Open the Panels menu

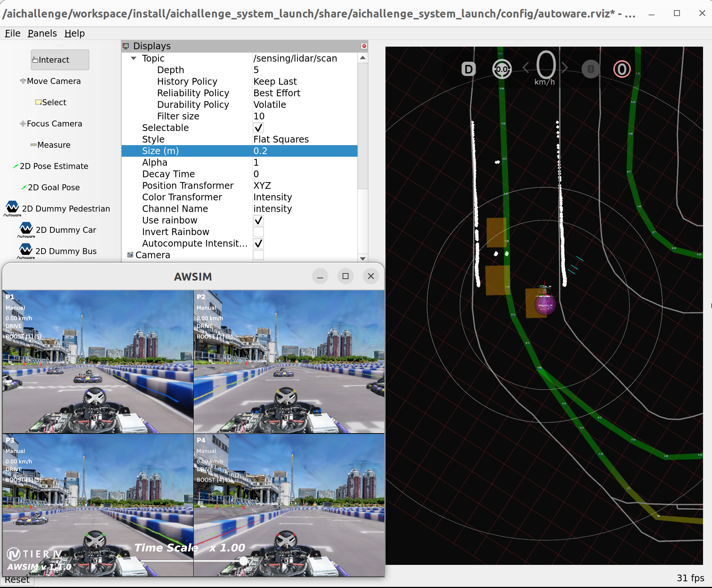[42, 34]
